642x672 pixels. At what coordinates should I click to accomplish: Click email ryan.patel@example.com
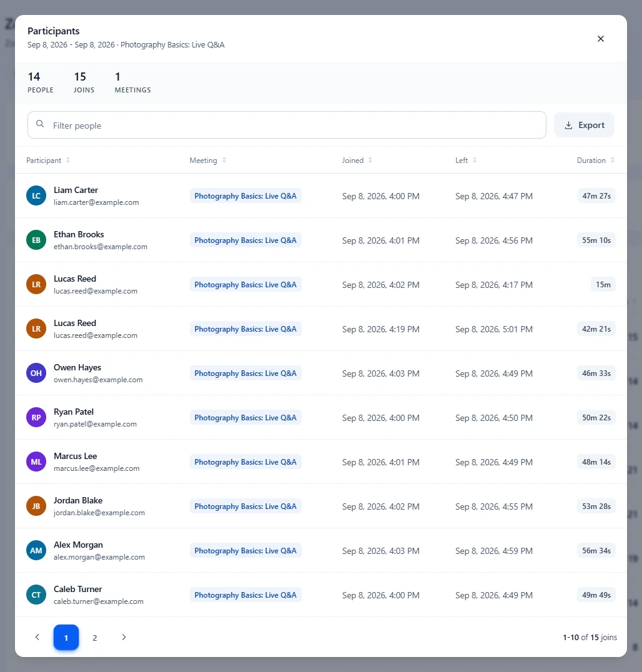point(95,424)
